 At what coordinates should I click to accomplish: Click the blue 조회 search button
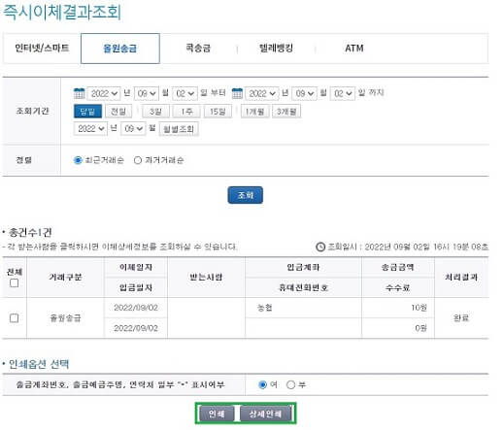click(245, 195)
